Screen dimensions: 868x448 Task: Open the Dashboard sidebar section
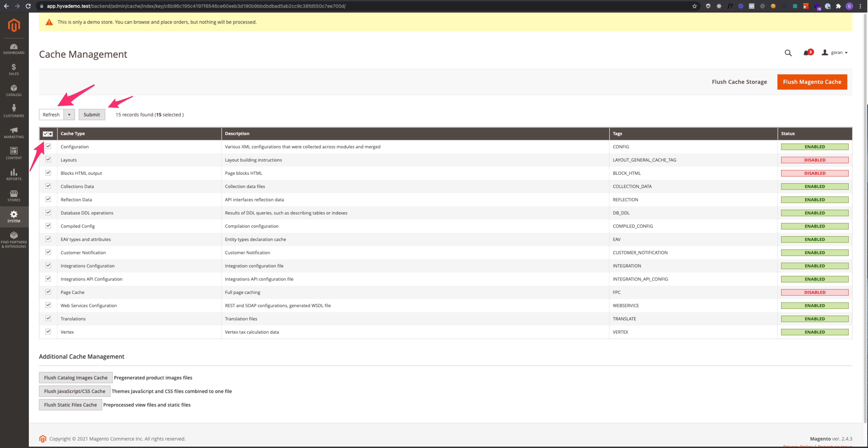14,49
